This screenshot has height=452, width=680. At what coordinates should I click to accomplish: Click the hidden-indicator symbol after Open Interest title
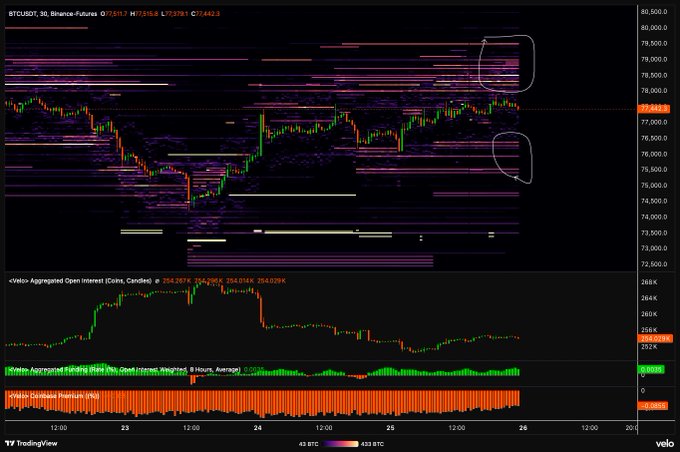[157, 281]
